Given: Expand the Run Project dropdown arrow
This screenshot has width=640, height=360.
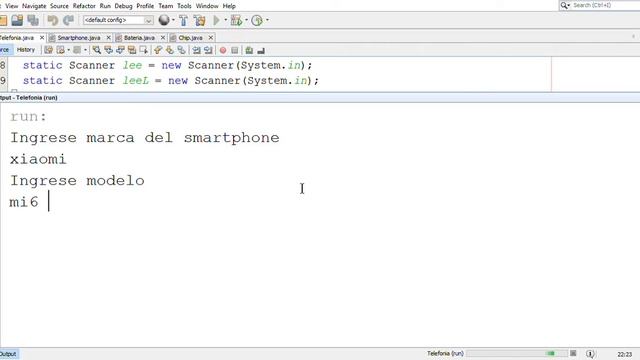Looking at the screenshot, I should click(225, 20).
